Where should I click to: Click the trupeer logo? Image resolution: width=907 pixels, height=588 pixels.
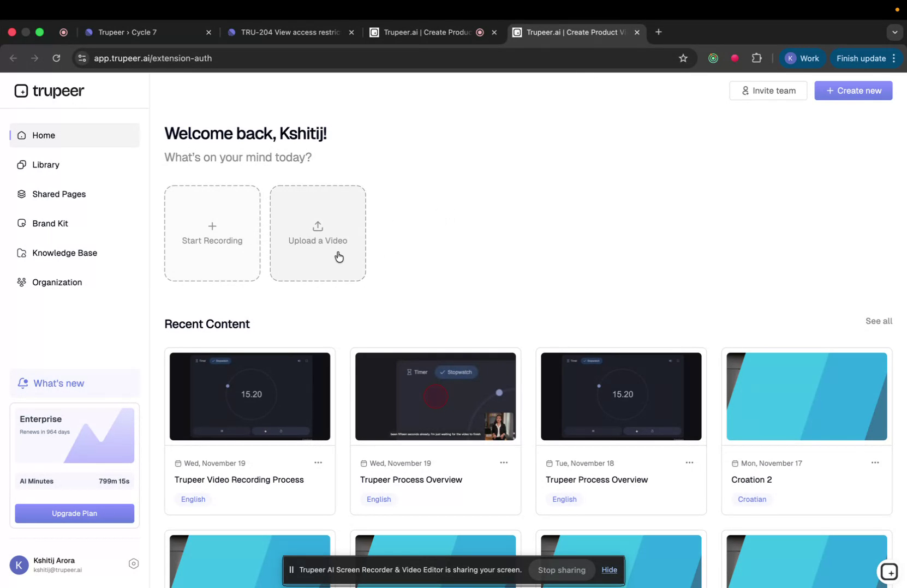point(49,91)
